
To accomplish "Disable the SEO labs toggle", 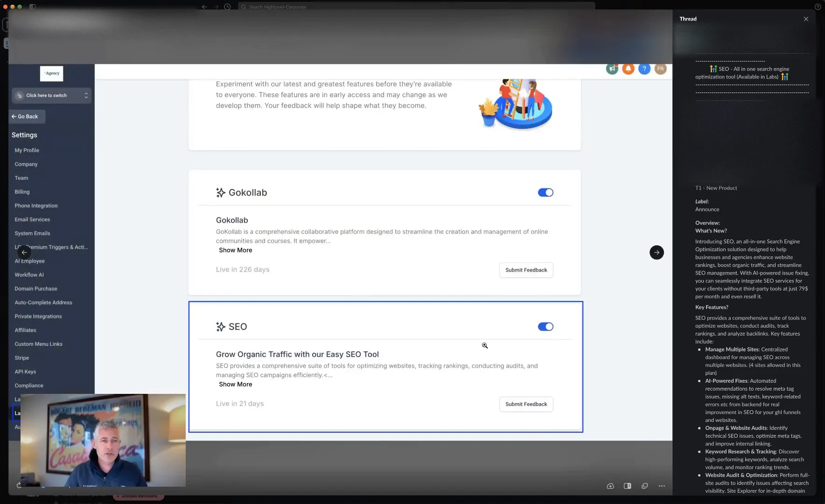I will (x=545, y=327).
